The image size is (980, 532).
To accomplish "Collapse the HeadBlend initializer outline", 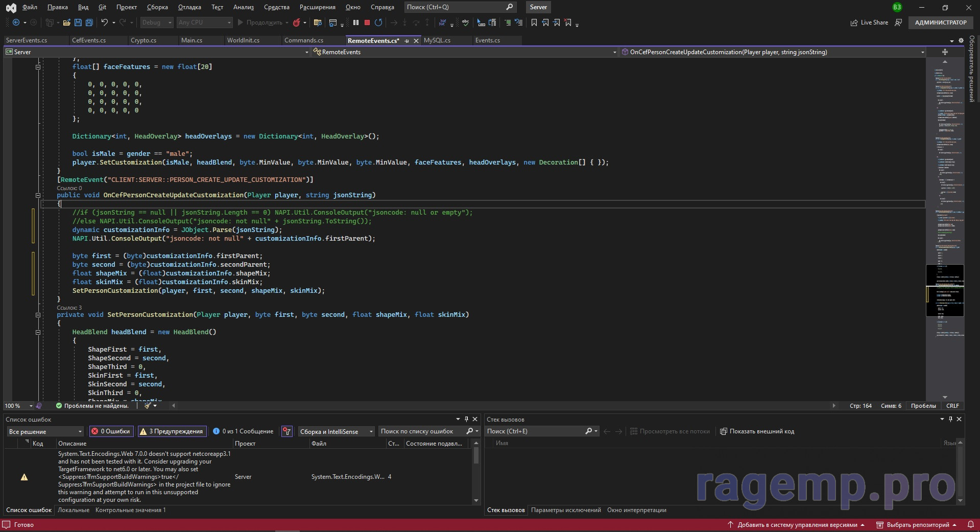I will (38, 332).
